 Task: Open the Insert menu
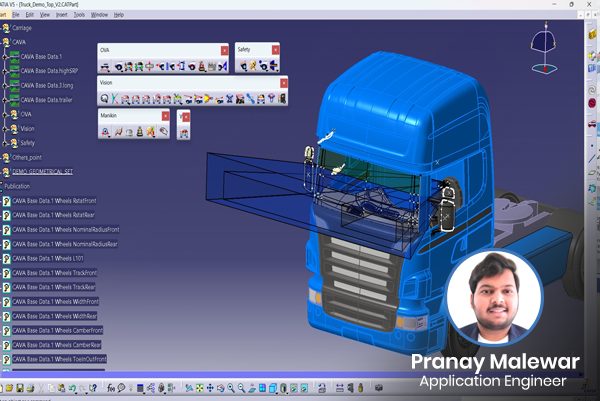pyautogui.click(x=62, y=15)
